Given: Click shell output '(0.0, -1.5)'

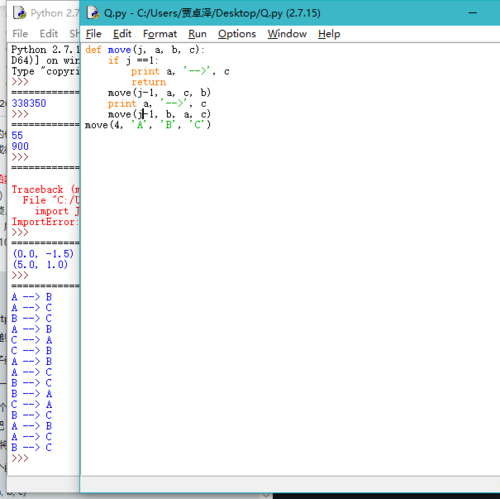Looking at the screenshot, I should coord(43,254).
